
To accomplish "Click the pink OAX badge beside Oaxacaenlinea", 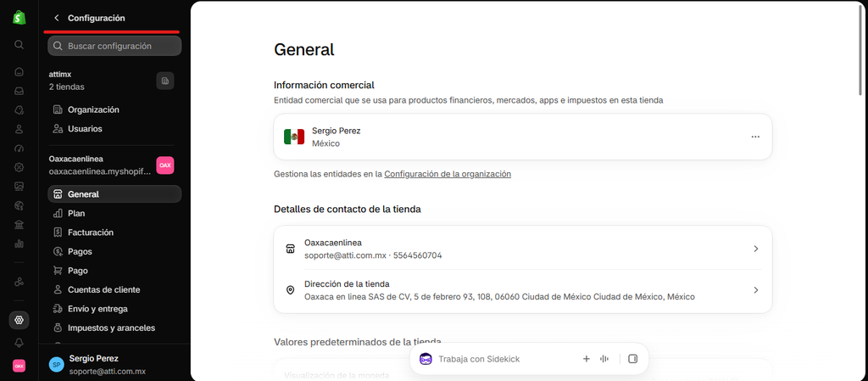I will [x=165, y=165].
